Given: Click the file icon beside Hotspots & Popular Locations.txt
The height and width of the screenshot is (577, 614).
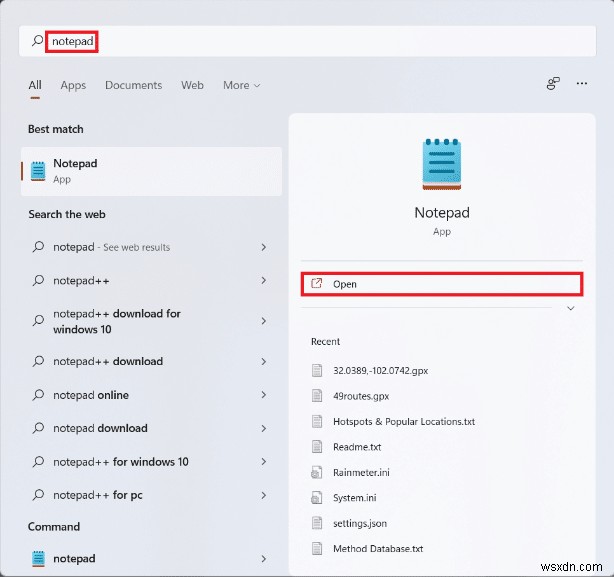Looking at the screenshot, I should tap(317, 421).
